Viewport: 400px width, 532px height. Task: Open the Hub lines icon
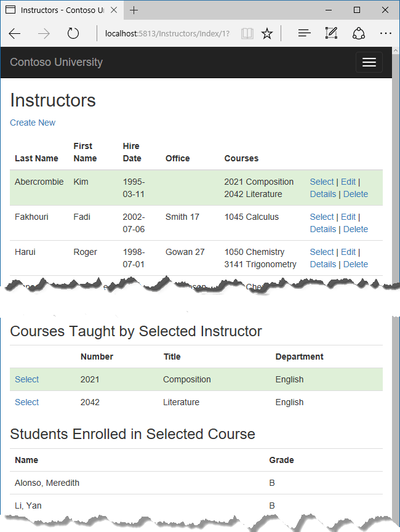[304, 34]
